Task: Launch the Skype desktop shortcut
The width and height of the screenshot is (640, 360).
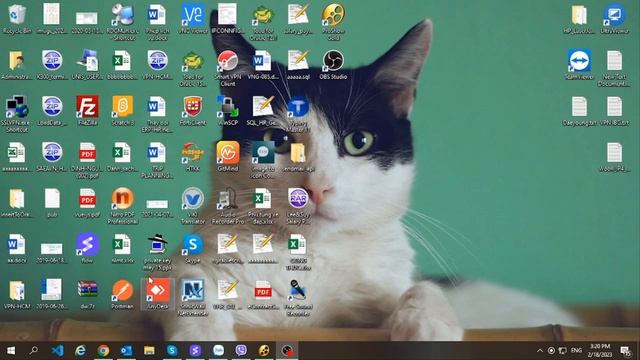Action: click(193, 249)
